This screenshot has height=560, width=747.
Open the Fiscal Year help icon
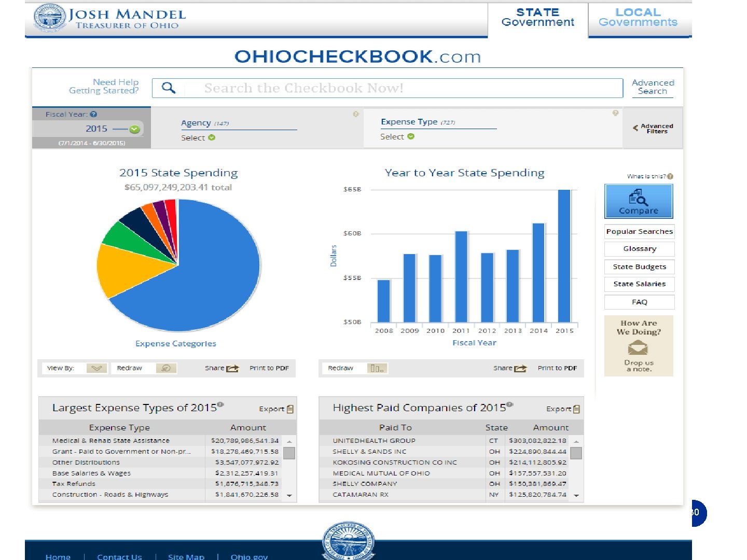[93, 114]
